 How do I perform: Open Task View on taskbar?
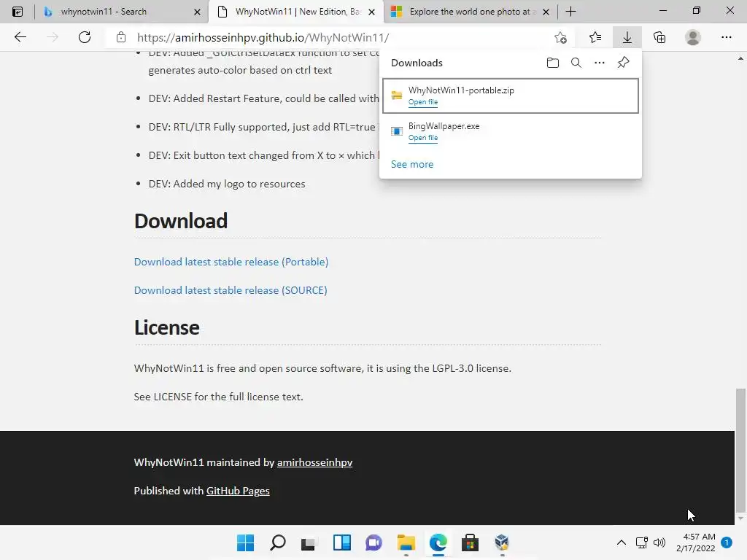click(x=309, y=542)
